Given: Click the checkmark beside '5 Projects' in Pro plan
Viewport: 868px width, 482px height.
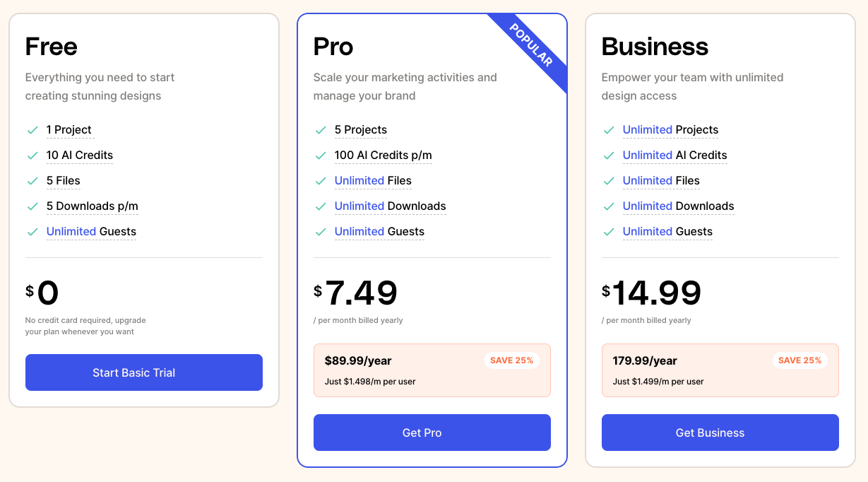Looking at the screenshot, I should pos(321,130).
